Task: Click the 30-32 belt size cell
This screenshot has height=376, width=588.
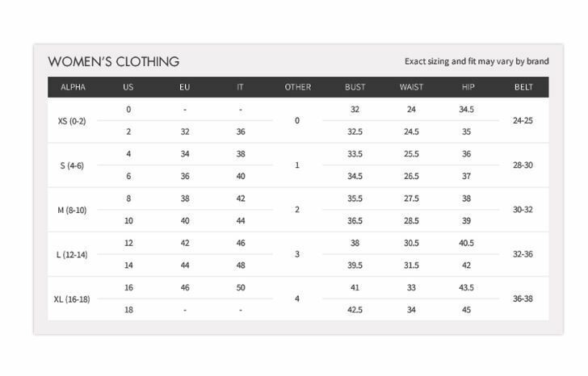Action: (523, 209)
